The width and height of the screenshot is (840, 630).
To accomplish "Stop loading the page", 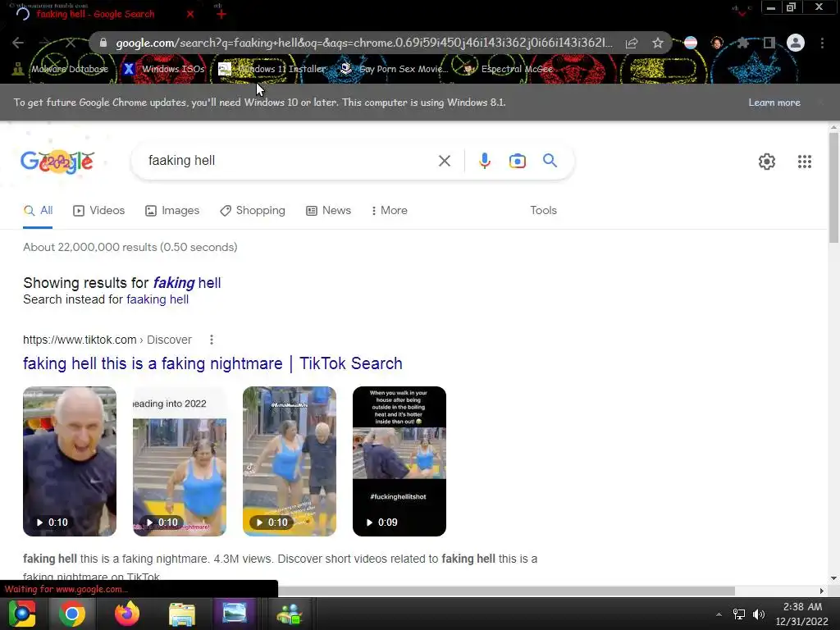I will click(x=71, y=43).
